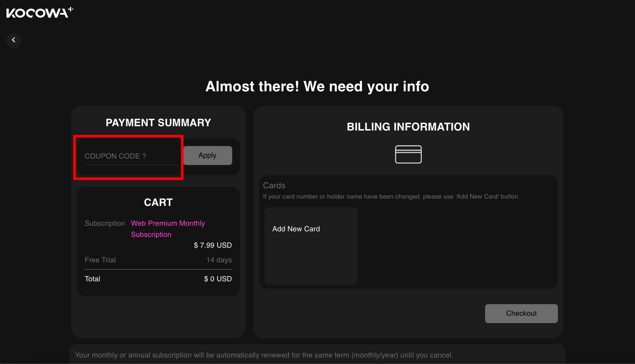The image size is (635, 364).
Task: Select the Cards section label
Action: pos(274,186)
